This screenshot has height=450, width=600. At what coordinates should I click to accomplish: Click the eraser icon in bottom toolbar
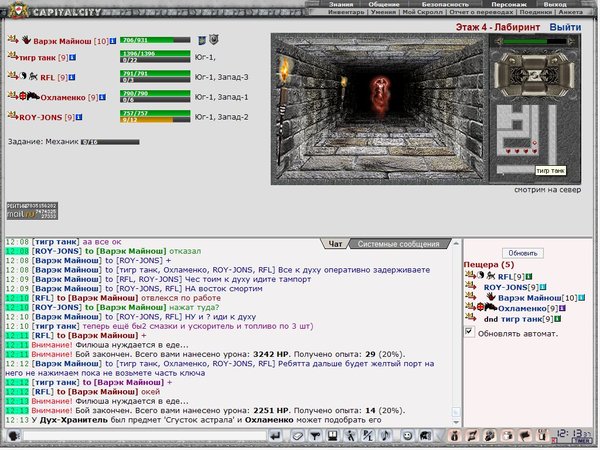point(297,437)
